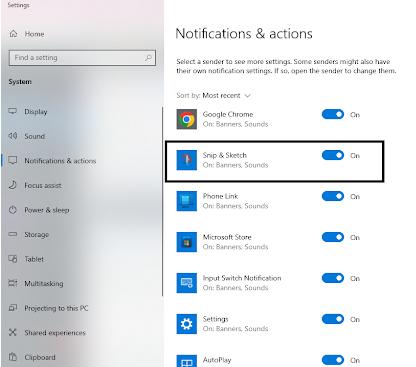Click the Settings gear app icon
Screen dimensions: 416x367
(x=186, y=324)
